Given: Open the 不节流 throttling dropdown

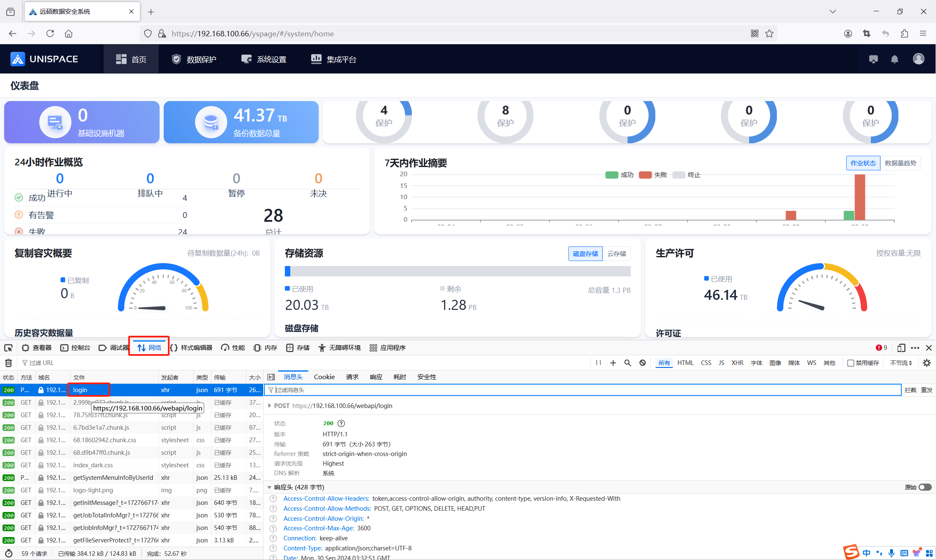Looking at the screenshot, I should pyautogui.click(x=901, y=363).
